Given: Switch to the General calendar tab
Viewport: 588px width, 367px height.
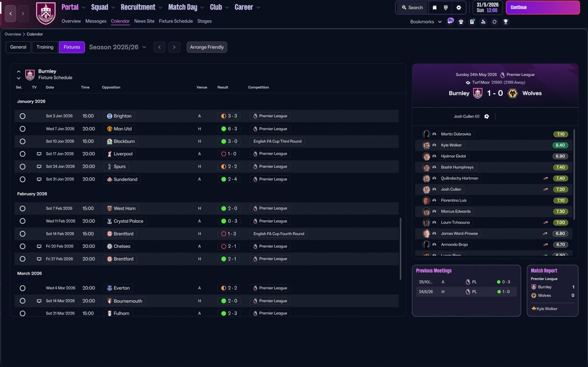Looking at the screenshot, I should (18, 47).
